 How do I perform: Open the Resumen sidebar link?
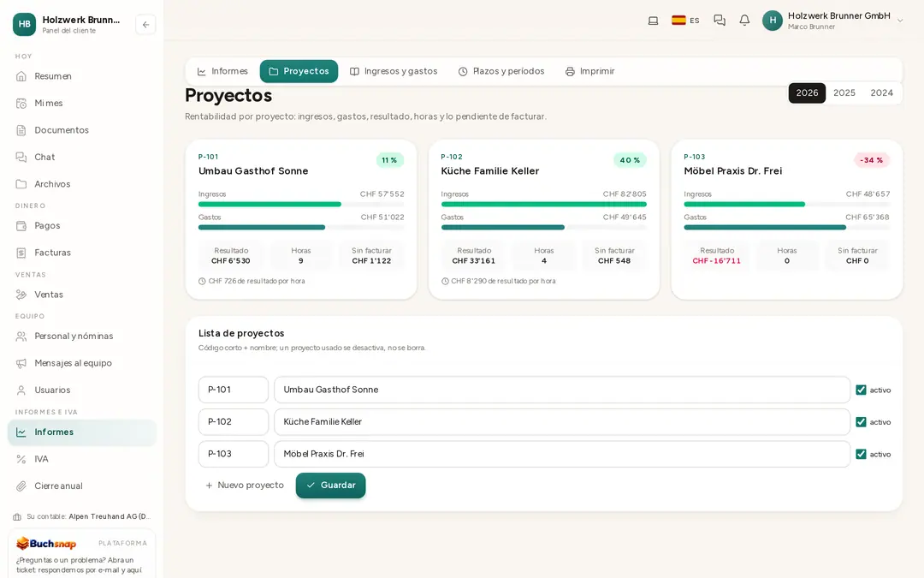click(82, 76)
